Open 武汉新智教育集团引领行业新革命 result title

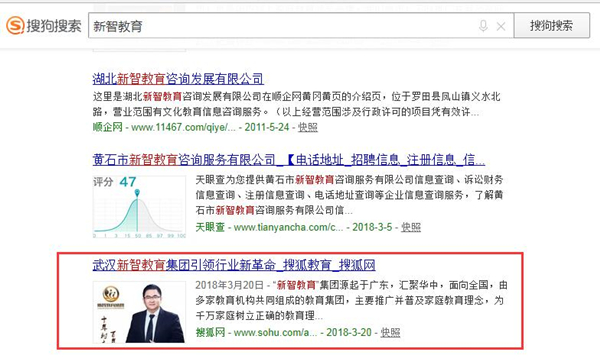(234, 265)
